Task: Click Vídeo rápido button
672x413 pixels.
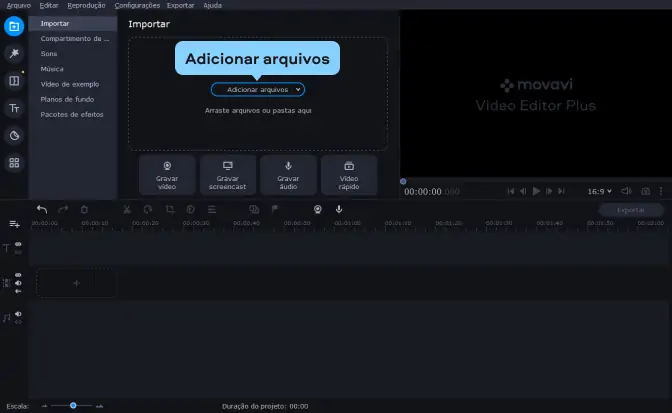Action: point(349,175)
